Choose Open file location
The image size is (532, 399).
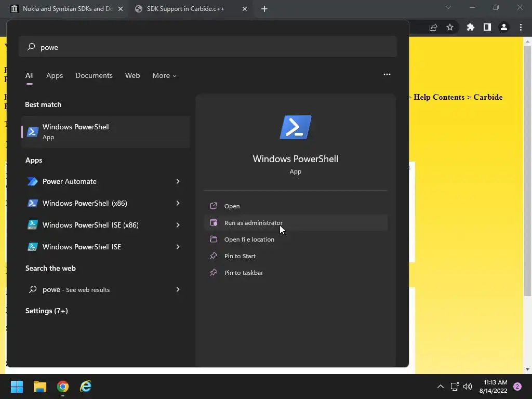295,239
